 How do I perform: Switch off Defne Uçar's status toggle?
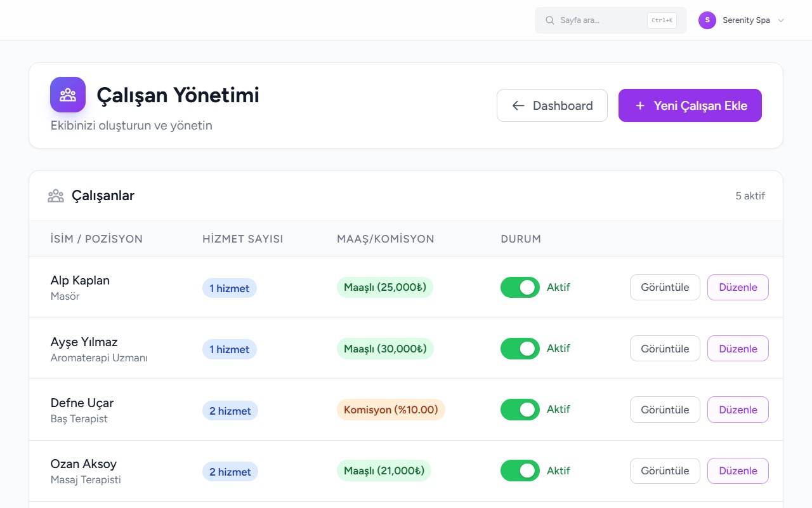[520, 410]
